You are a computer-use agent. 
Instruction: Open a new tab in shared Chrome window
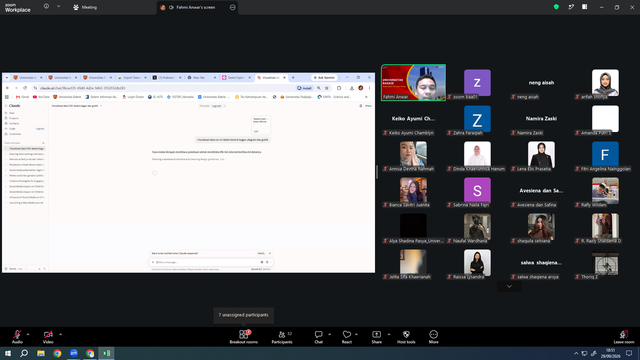[293, 78]
